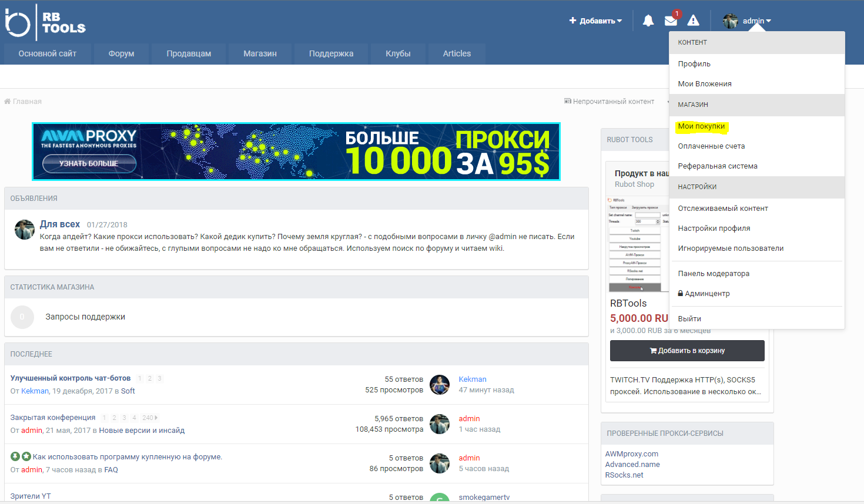
Task: Open the messages envelope inbox
Action: click(671, 21)
